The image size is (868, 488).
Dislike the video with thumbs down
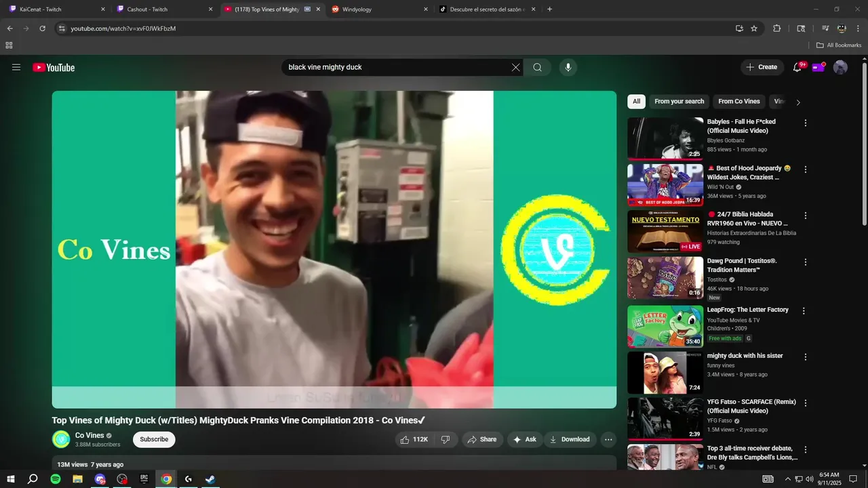tap(446, 439)
